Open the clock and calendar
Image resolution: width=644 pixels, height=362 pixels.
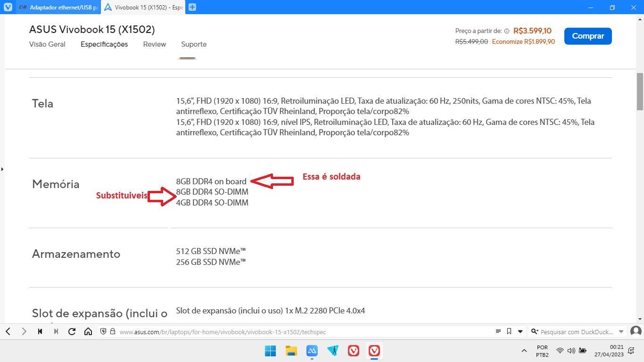tap(609, 351)
